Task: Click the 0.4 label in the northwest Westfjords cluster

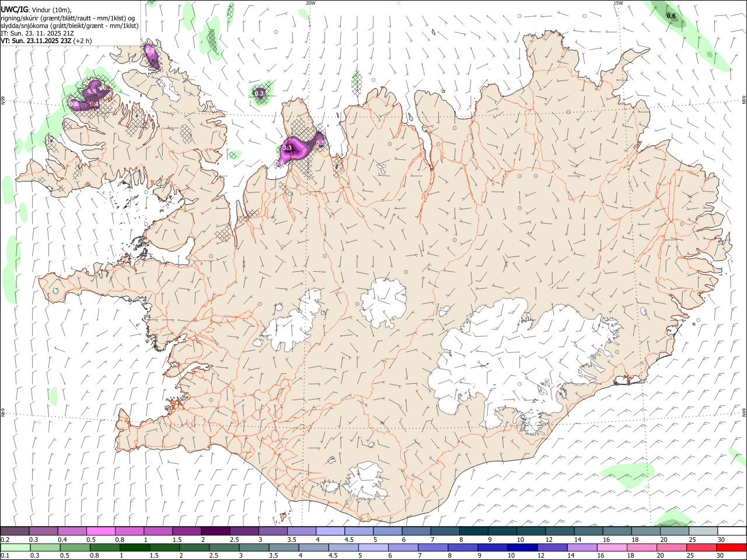Action: point(93,104)
